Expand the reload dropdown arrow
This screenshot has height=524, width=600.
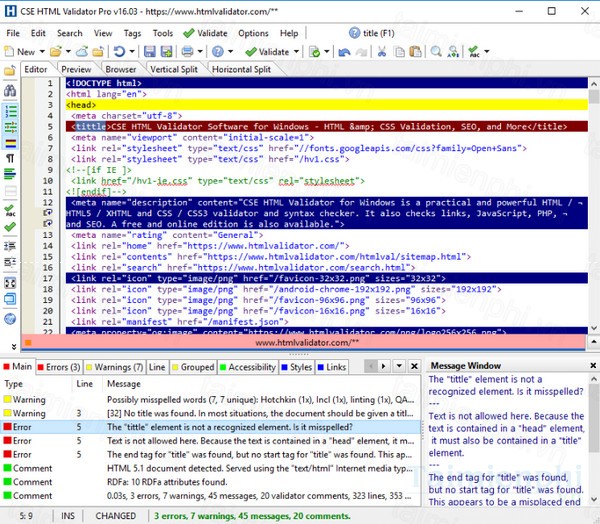132,52
